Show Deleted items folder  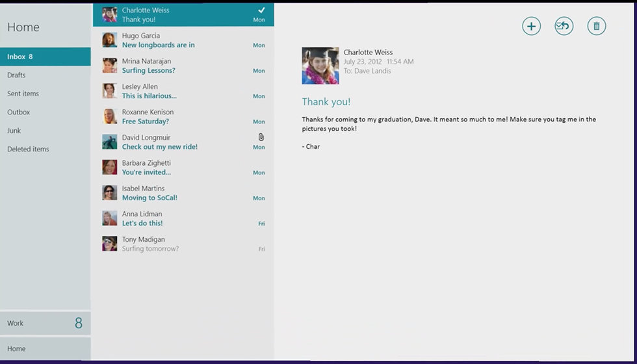pos(28,149)
